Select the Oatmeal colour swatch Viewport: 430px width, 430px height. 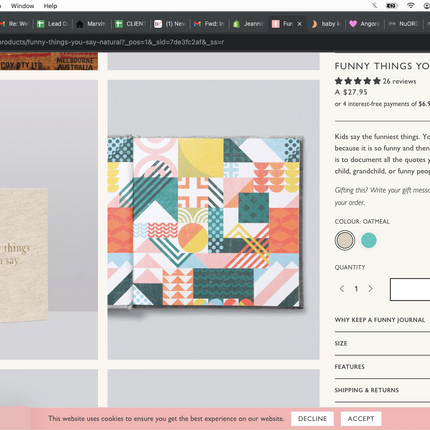click(x=345, y=240)
